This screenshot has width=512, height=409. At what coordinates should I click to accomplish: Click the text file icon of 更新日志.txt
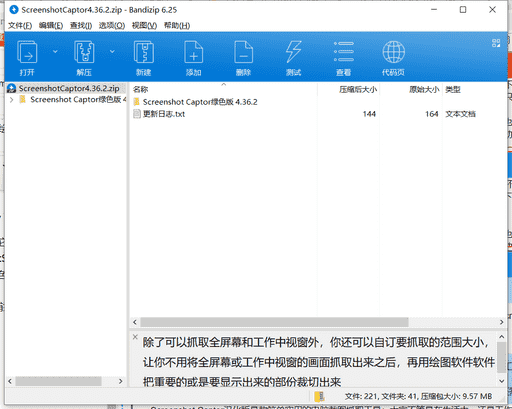pos(136,114)
